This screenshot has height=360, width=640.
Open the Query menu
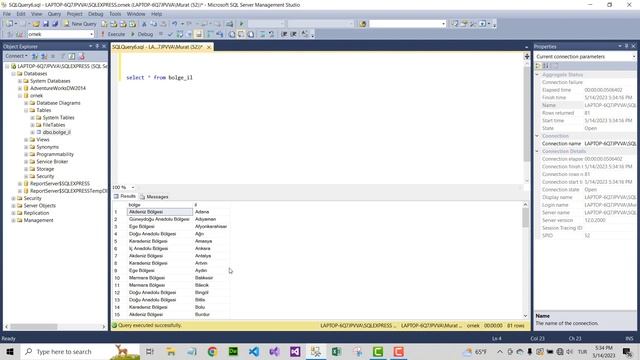(54, 14)
